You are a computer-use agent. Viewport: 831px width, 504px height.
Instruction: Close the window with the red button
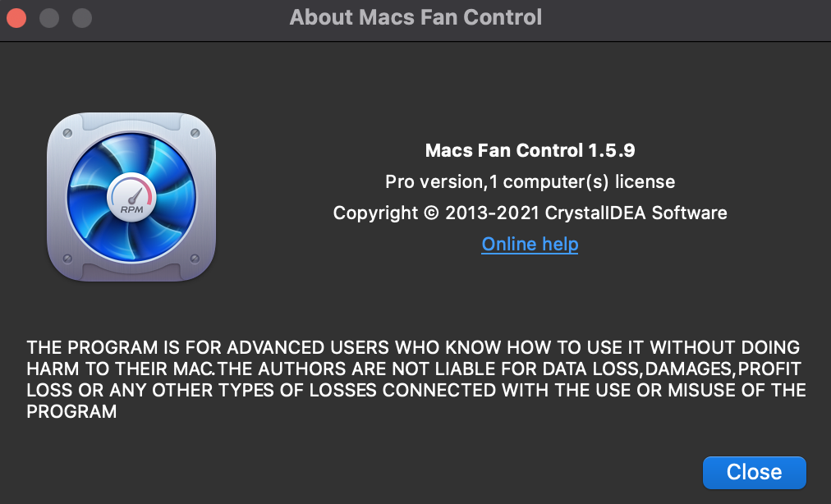tap(16, 17)
